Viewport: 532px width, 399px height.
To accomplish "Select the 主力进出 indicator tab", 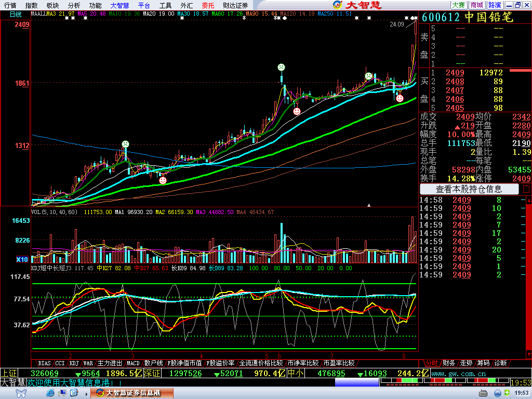I will (x=110, y=363).
